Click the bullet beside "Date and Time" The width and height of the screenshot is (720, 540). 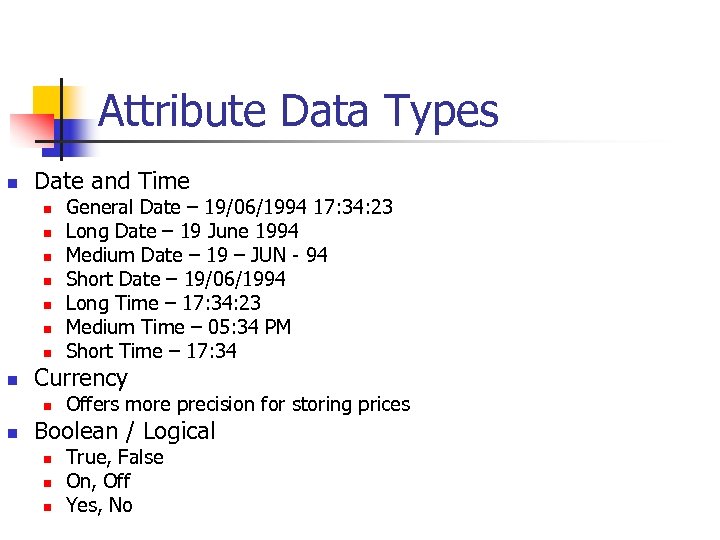pos(13,184)
